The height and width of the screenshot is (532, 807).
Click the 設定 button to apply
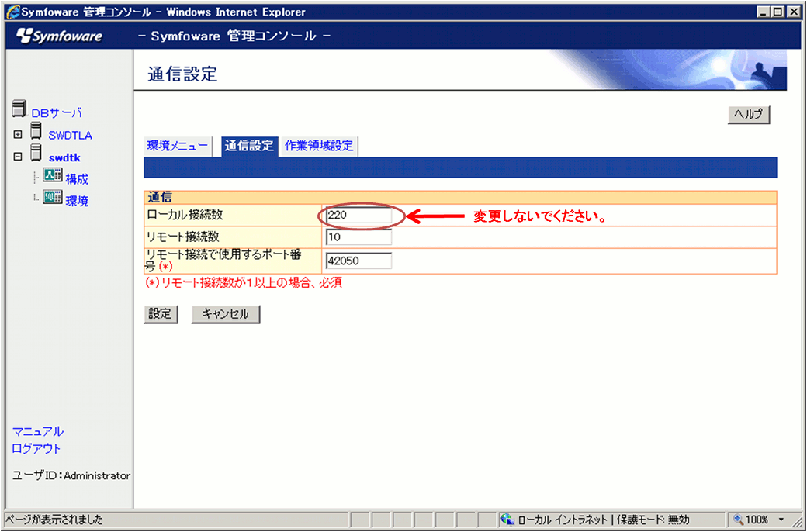coord(161,314)
